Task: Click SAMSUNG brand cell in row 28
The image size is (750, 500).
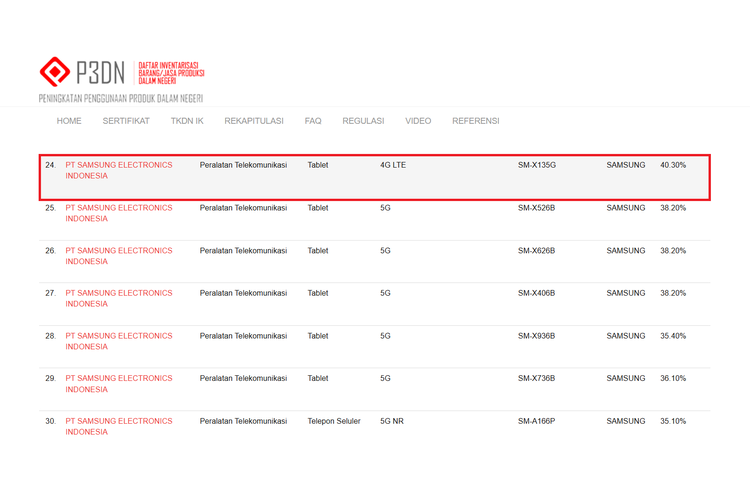Action: (626, 336)
